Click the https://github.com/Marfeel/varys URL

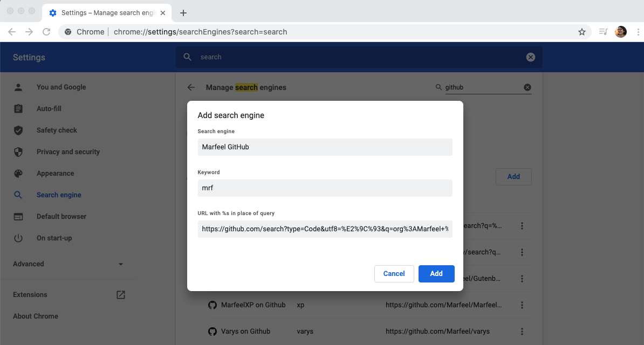(438, 331)
